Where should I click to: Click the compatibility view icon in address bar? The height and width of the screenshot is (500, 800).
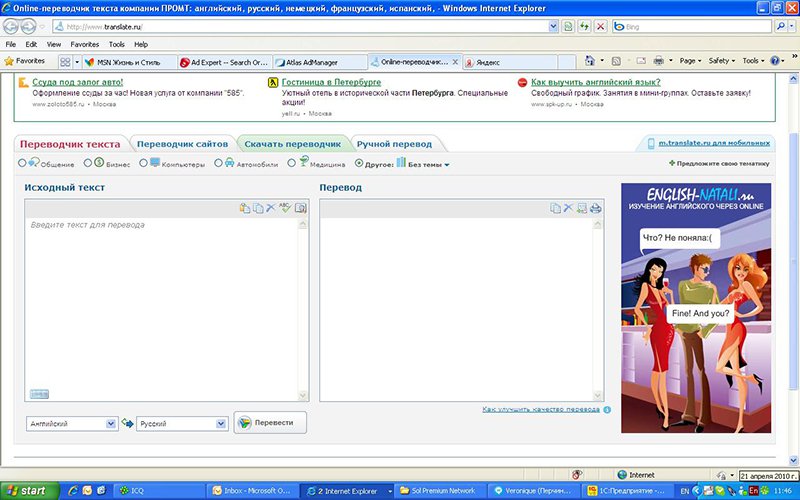point(568,27)
